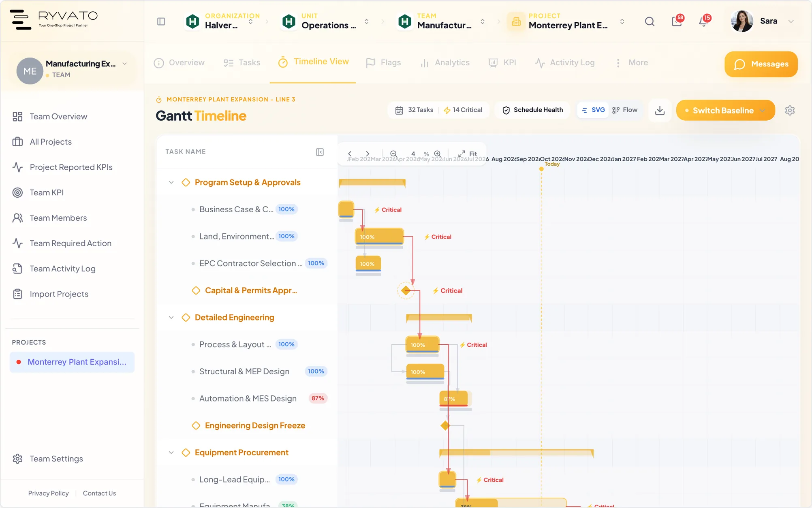Switch to Flow view mode
The height and width of the screenshot is (508, 812).
click(625, 110)
